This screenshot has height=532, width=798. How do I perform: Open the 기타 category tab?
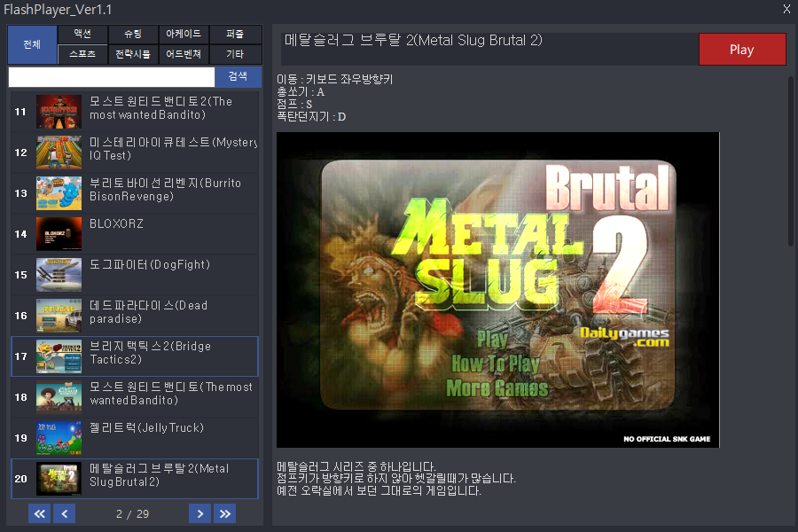click(235, 54)
